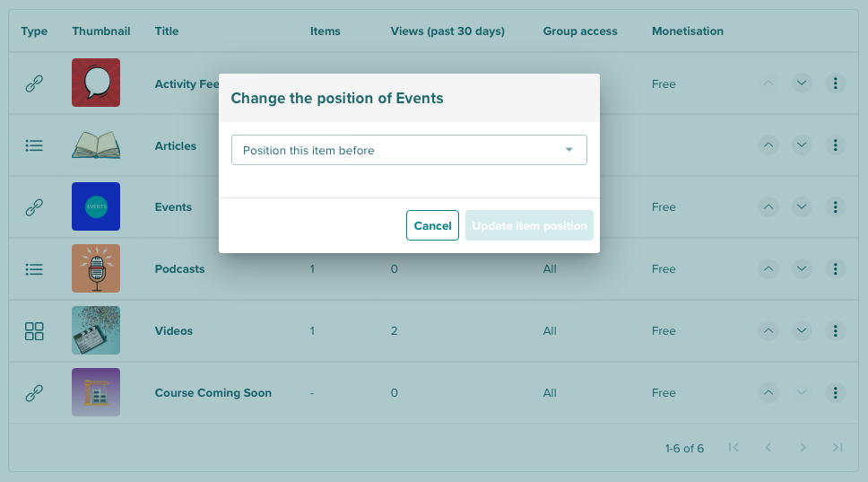Click the Videos clapperboard thumbnail

point(96,330)
